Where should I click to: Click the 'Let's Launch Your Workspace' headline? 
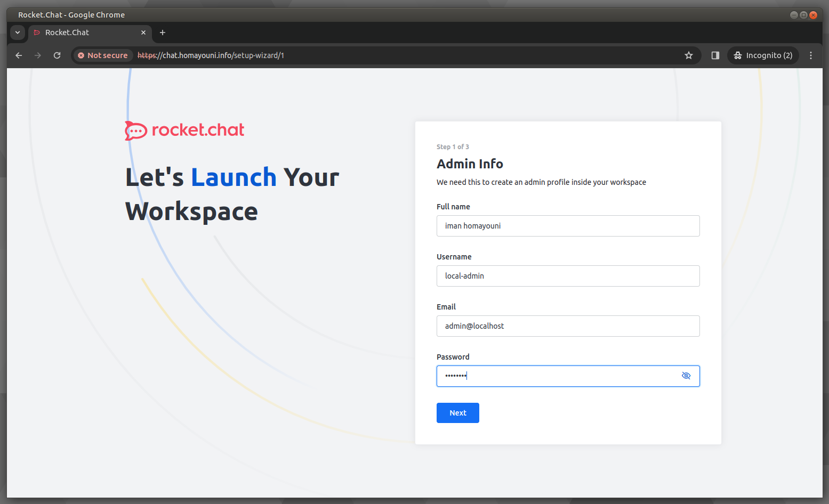[232, 194]
